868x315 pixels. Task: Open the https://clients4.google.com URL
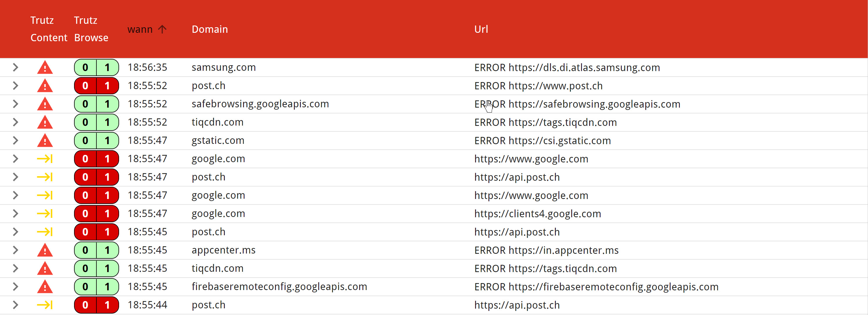(x=538, y=214)
